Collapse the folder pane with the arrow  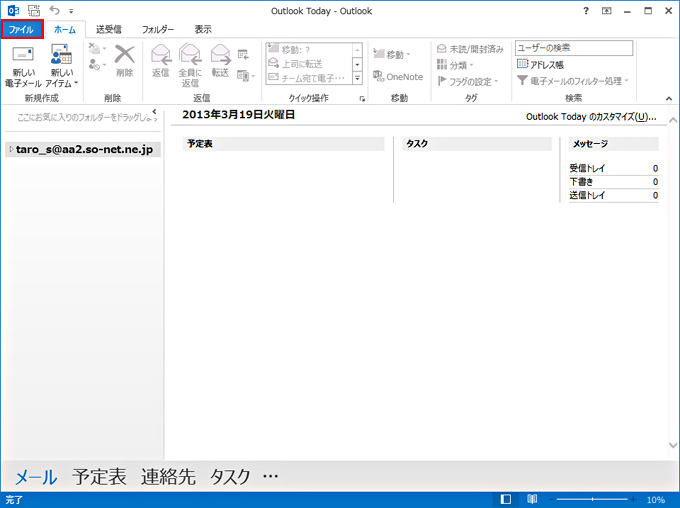[x=154, y=113]
